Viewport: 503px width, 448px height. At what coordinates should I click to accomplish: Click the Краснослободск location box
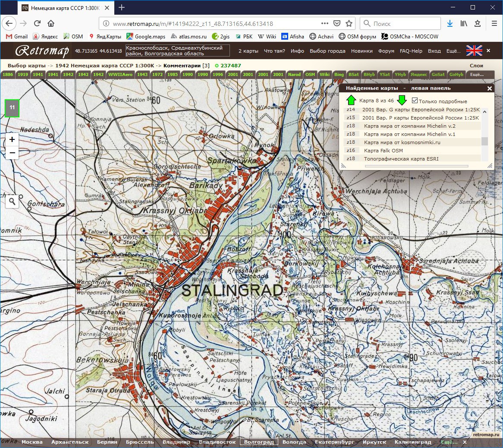(x=177, y=50)
